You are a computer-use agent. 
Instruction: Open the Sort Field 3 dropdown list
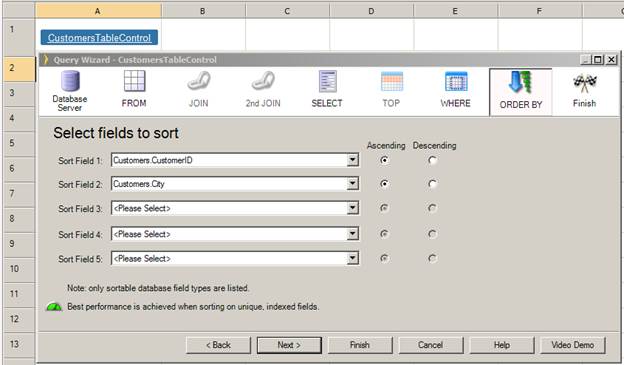pos(352,208)
